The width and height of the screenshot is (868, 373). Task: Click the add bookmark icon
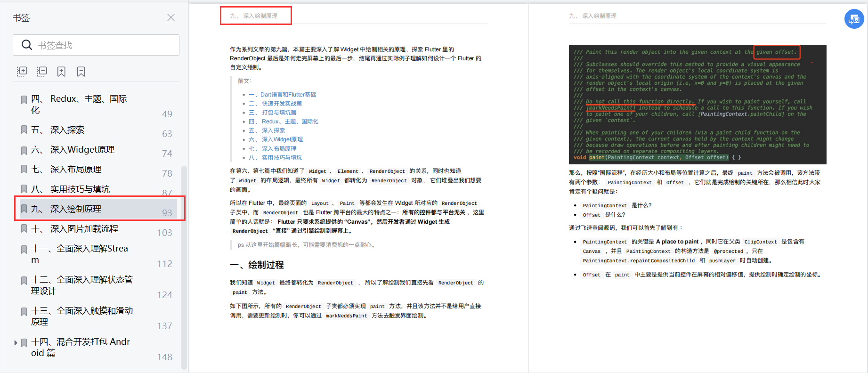coord(61,72)
